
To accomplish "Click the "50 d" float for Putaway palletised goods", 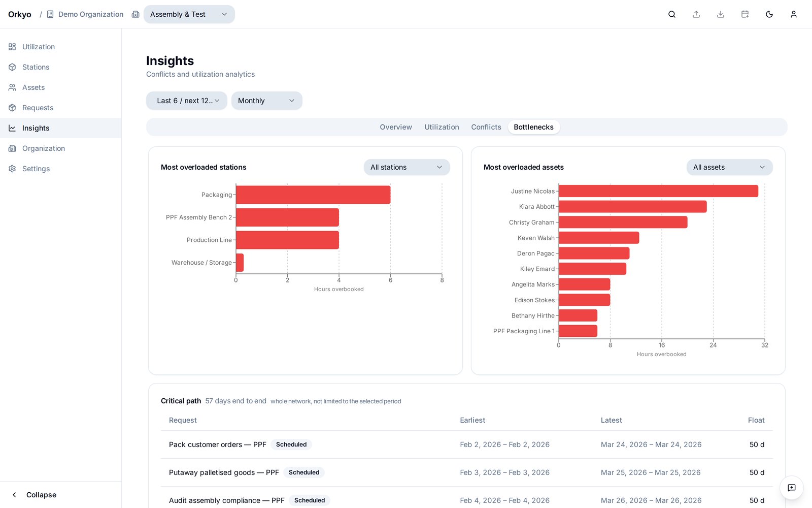I will tap(757, 472).
